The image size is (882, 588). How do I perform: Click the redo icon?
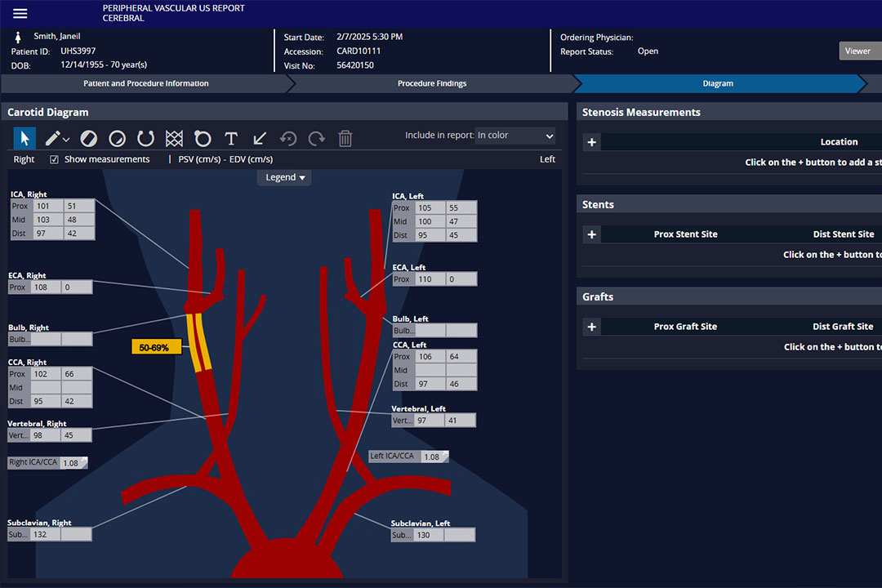click(x=316, y=138)
